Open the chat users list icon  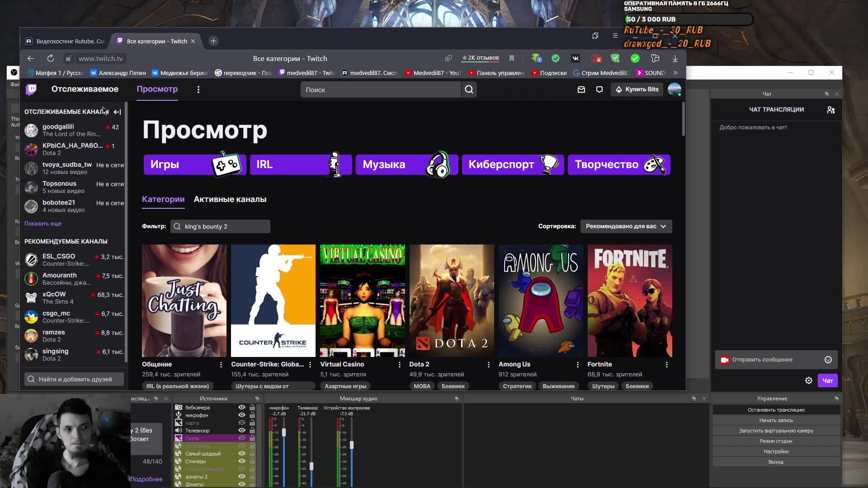830,110
